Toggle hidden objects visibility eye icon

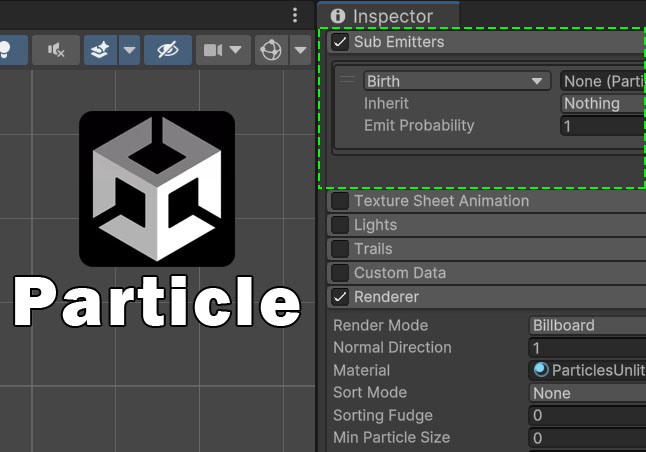coord(167,49)
